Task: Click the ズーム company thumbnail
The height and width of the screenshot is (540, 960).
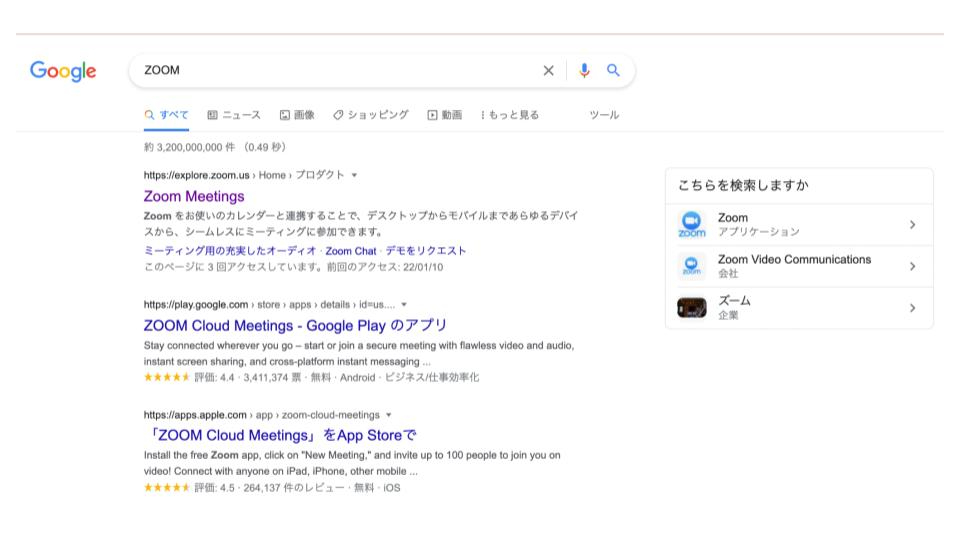Action: (x=692, y=308)
